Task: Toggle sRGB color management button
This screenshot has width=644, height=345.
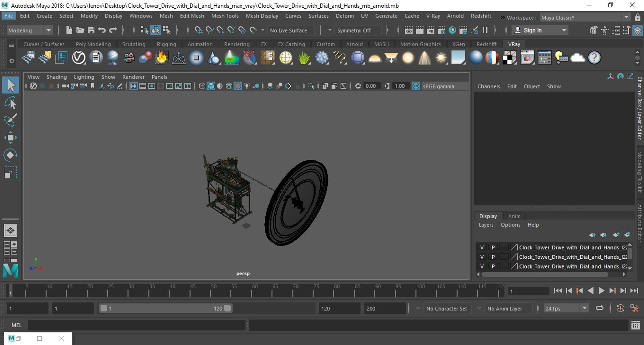Action: 416,86
